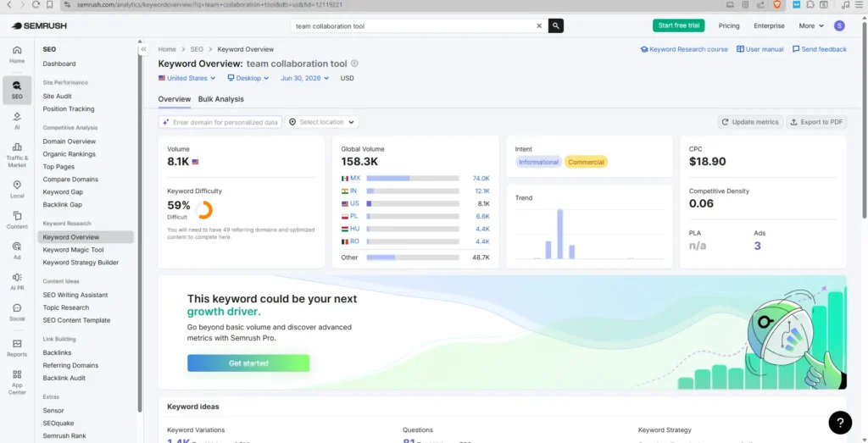The height and width of the screenshot is (443, 868).
Task: Click the Get started button
Action: [248, 363]
